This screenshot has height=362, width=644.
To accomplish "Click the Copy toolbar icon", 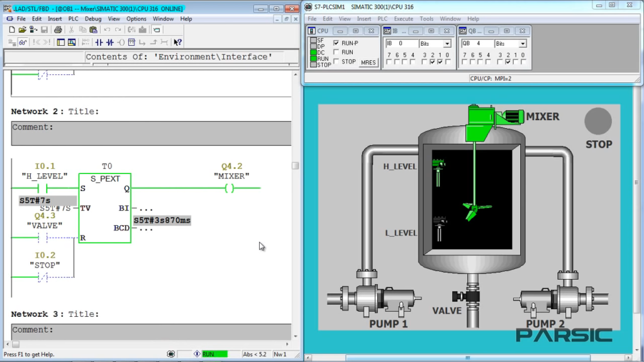I will point(82,30).
